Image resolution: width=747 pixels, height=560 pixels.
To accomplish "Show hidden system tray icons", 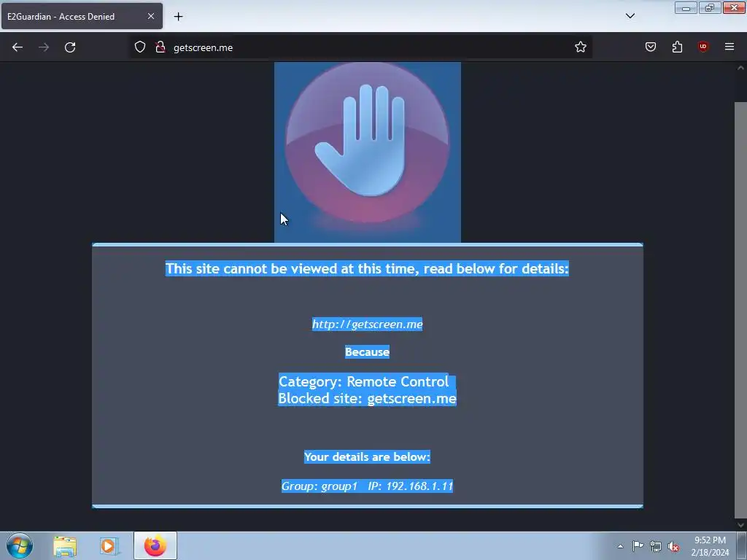I will [x=620, y=546].
